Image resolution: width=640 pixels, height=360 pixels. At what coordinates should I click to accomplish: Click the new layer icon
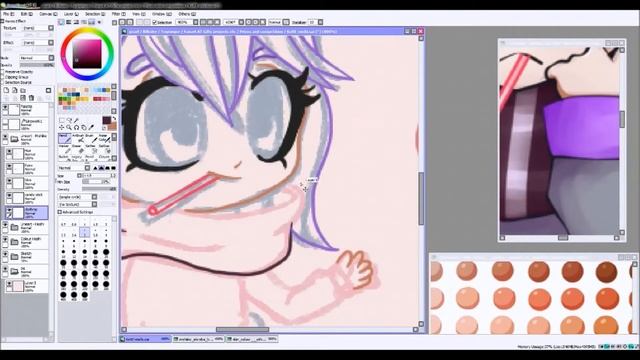7,91
